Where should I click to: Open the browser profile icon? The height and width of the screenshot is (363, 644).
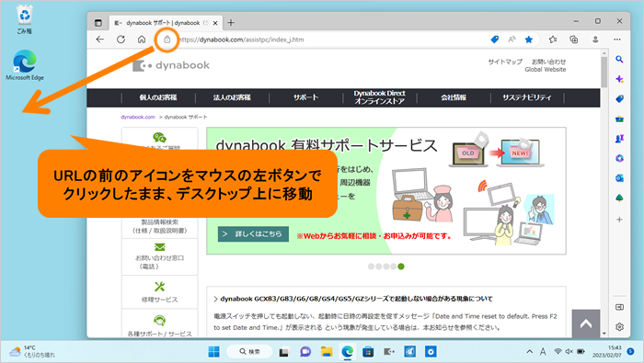click(x=595, y=40)
